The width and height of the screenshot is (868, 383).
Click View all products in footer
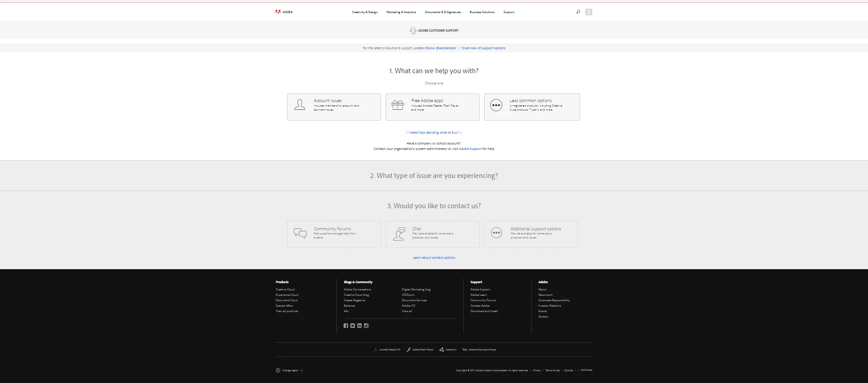pos(287,311)
